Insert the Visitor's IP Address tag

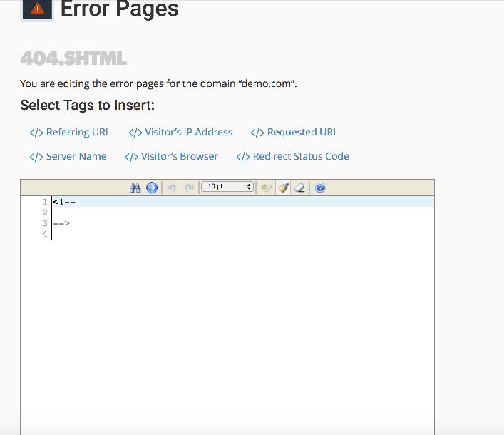coord(180,132)
